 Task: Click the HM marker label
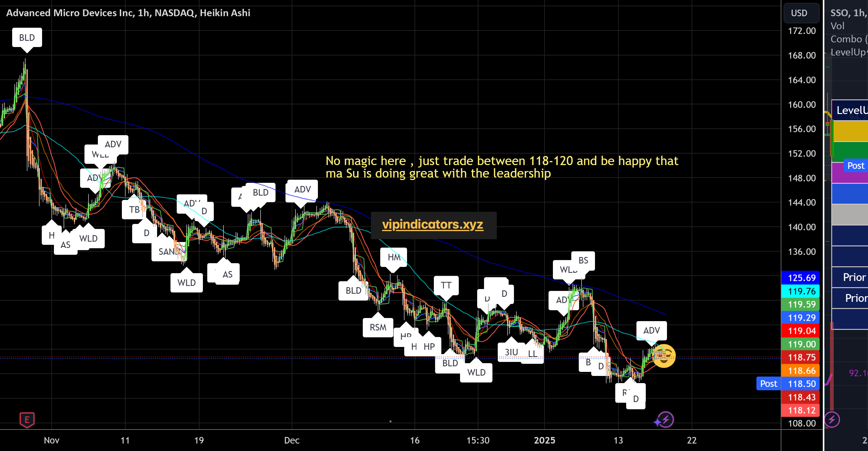pos(394,257)
